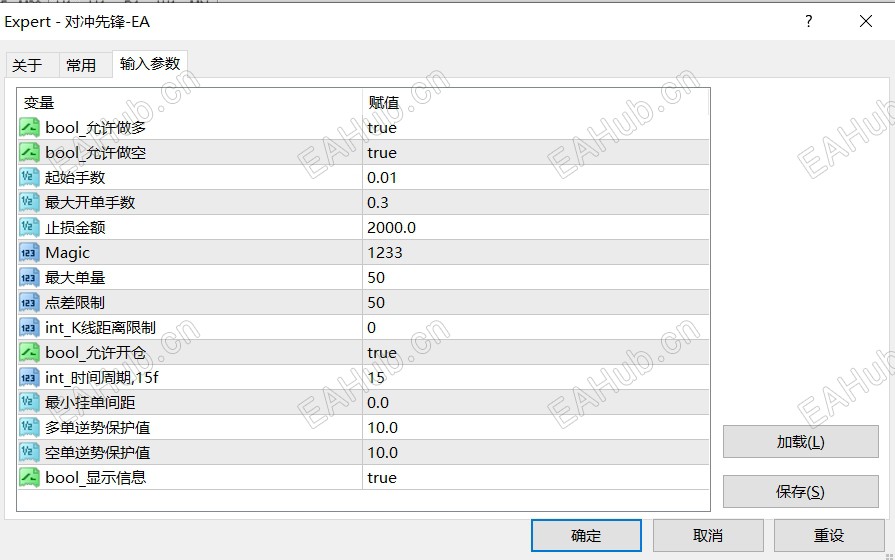895x560 pixels.
Task: Save the preset with 保存(S) button
Action: pos(800,491)
